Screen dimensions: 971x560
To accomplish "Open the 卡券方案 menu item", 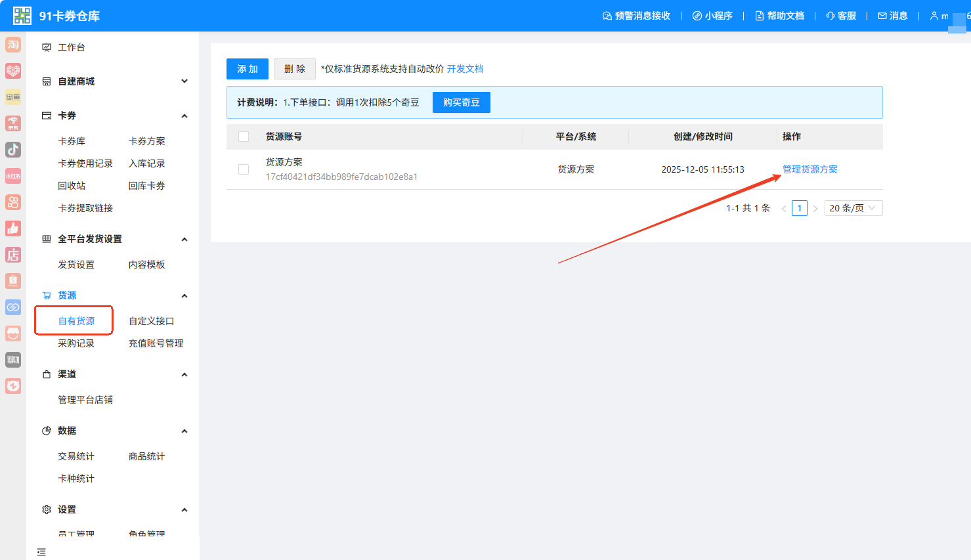I will [147, 141].
